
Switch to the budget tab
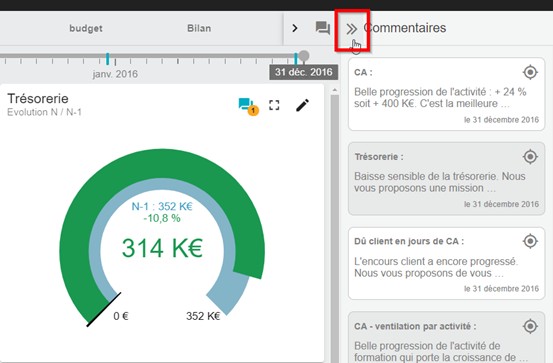pyautogui.click(x=86, y=28)
